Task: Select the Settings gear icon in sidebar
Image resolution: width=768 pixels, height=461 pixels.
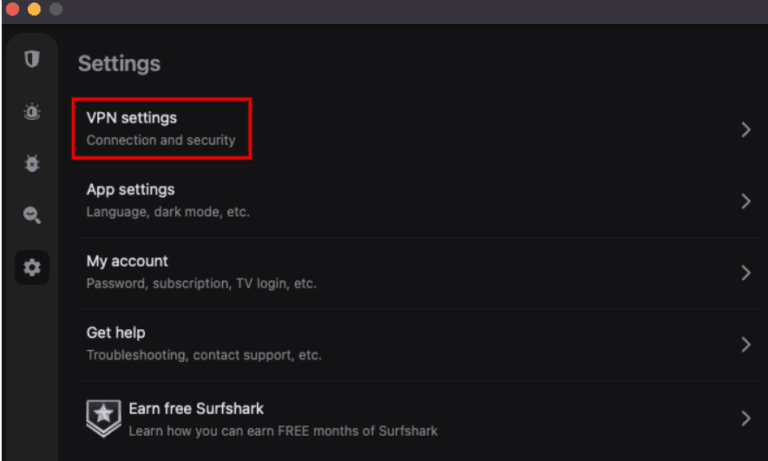Action: pyautogui.click(x=32, y=267)
